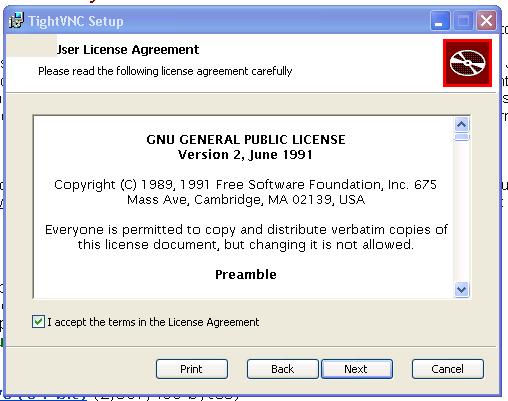
Task: Click the grayed-out maximize button
Action: 463,21
